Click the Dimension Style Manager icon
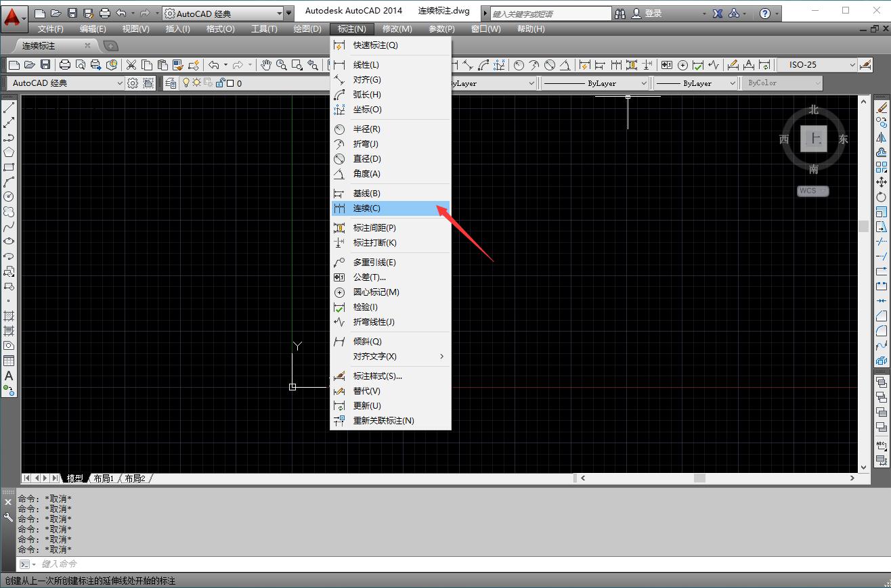 pos(867,64)
